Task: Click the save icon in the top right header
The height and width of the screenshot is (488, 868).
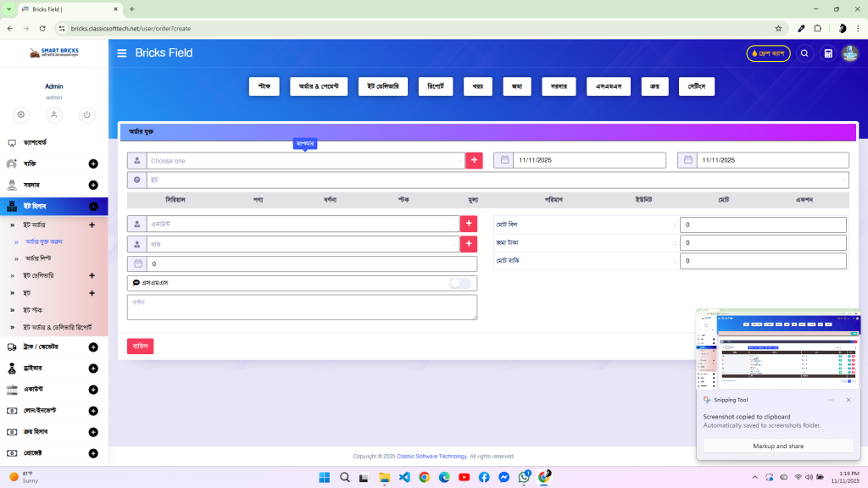Action: point(826,53)
